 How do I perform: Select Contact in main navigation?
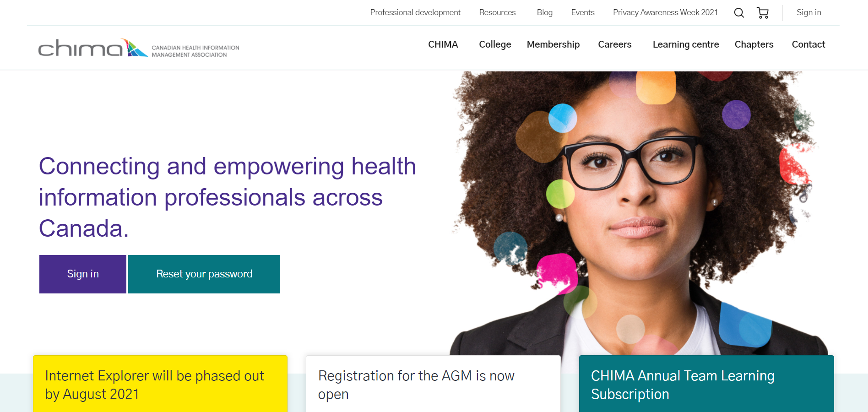pos(808,44)
